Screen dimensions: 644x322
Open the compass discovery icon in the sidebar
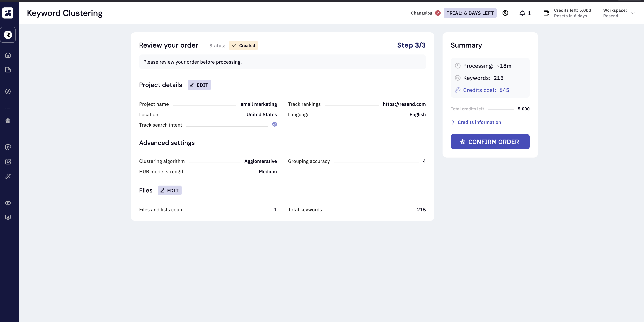click(x=8, y=91)
